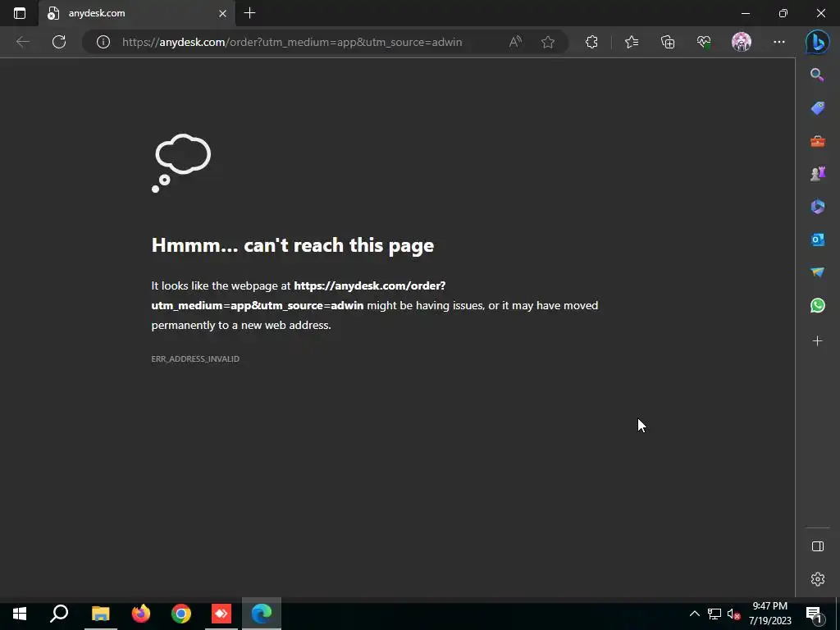Screen dimensions: 840x630
Task: Close the anydesk.com tab
Action: click(222, 13)
